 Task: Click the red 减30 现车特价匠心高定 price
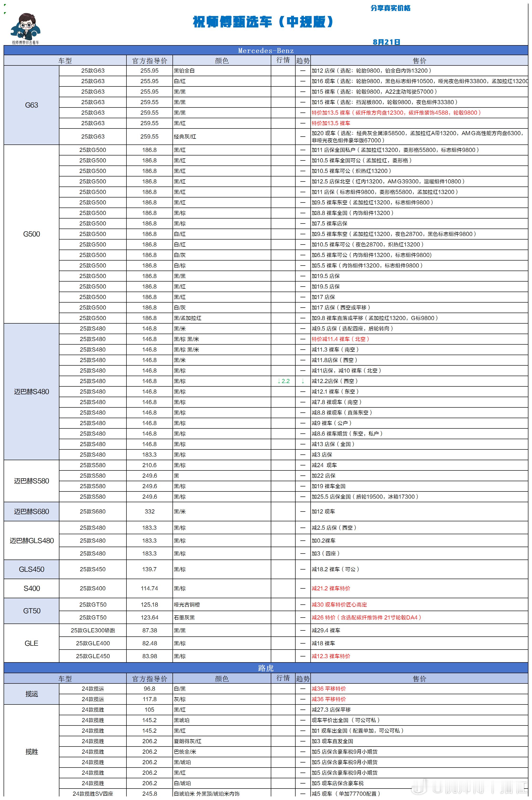339,604
